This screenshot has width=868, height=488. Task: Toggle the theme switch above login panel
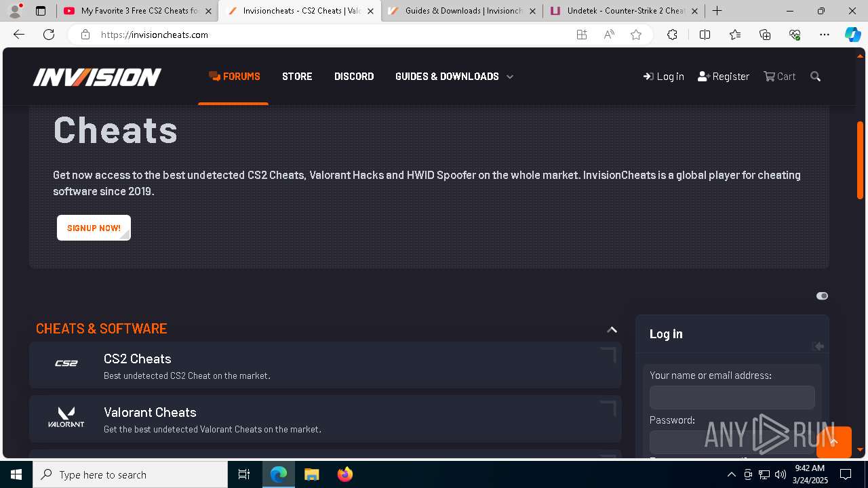822,296
